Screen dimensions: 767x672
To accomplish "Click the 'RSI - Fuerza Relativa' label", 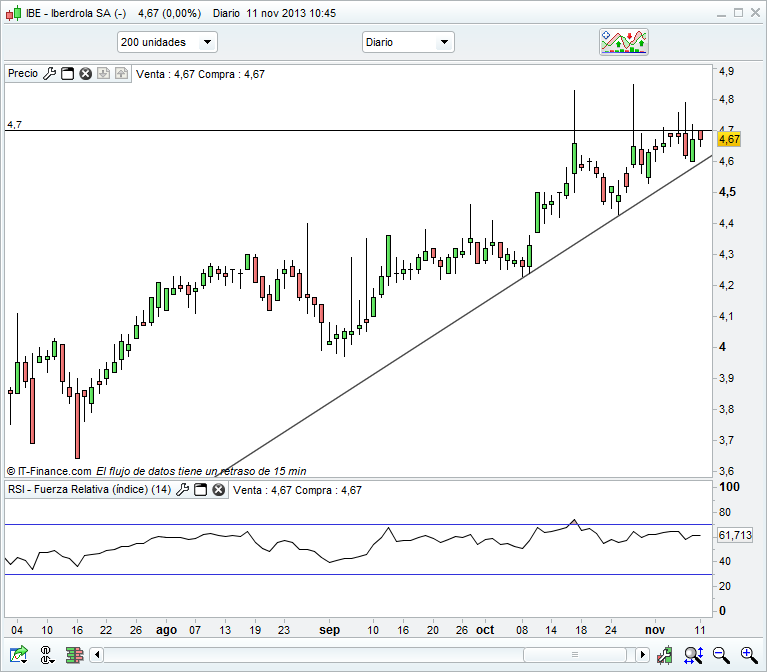I will (89, 490).
